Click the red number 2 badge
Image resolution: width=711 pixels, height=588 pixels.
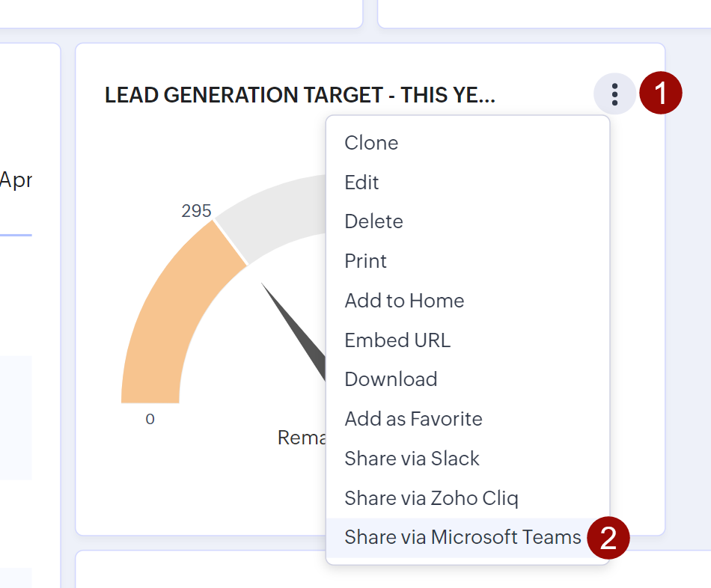tap(608, 539)
